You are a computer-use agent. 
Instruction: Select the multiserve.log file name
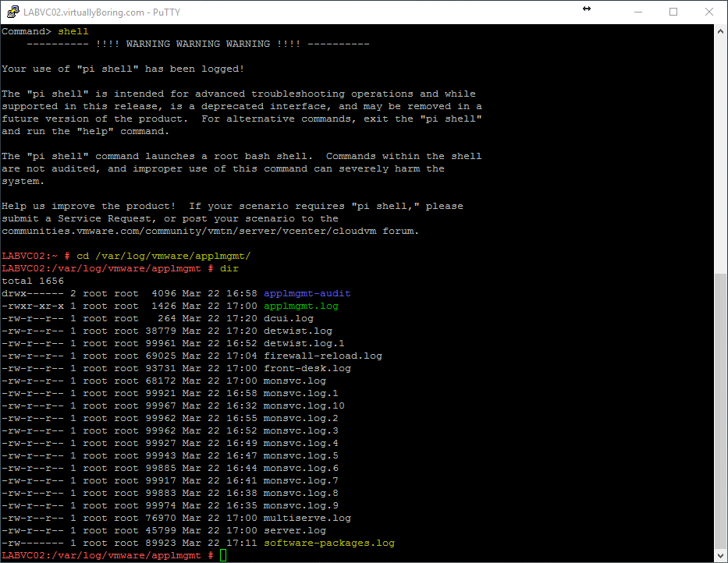point(307,519)
